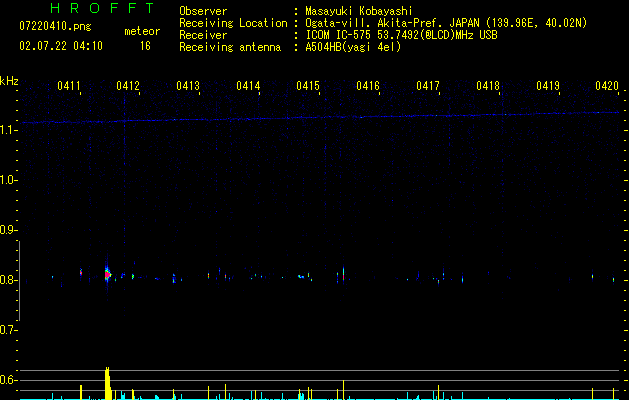Image resolution: width=629 pixels, height=400 pixels.
Task: Click the 1.0 kHz axis label
Action: [x=7, y=180]
